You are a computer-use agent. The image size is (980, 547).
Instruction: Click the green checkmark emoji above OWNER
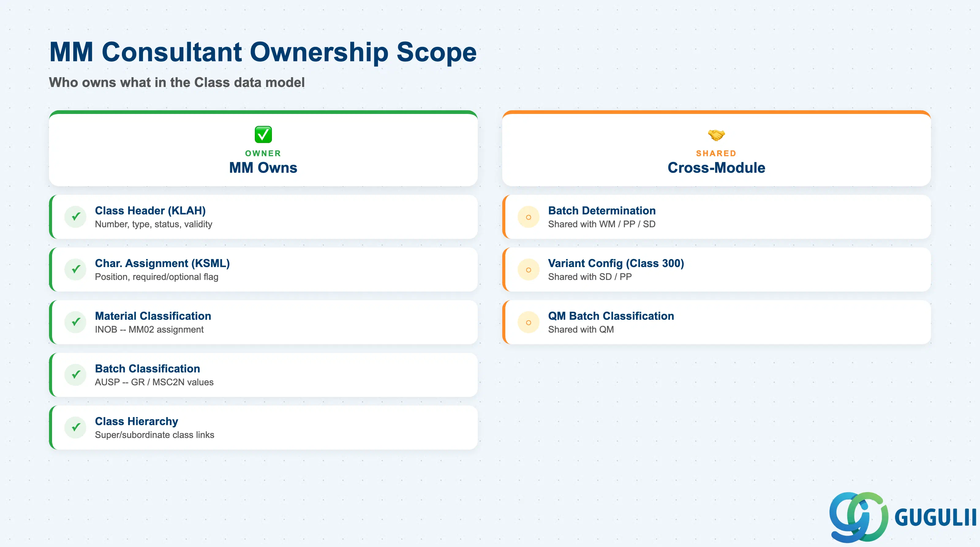263,135
